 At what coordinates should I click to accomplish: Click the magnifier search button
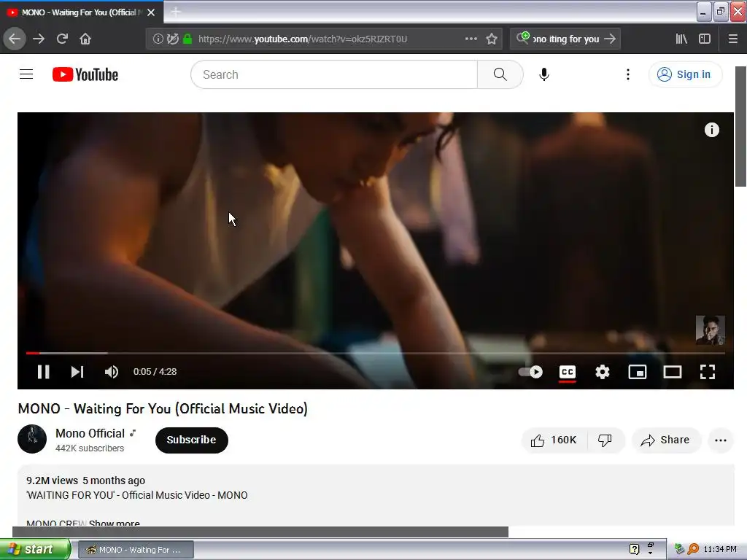pos(500,74)
